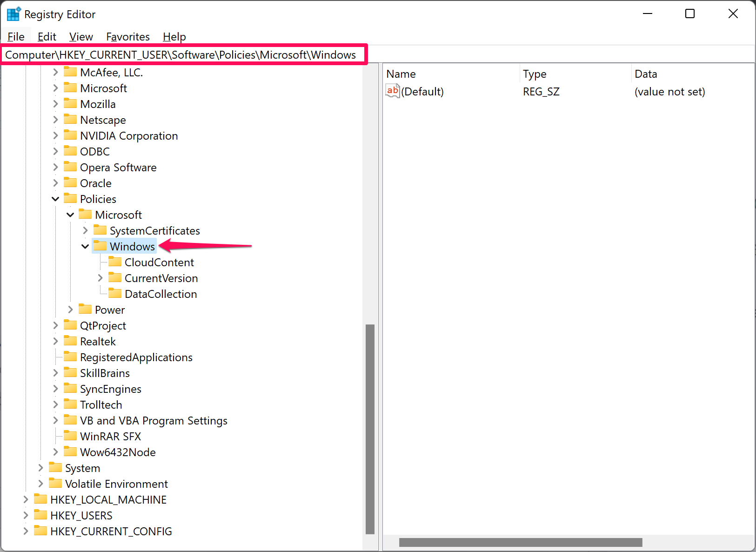Click the McAfee, LLC. folder icon
The width and height of the screenshot is (756, 552).
coord(70,72)
